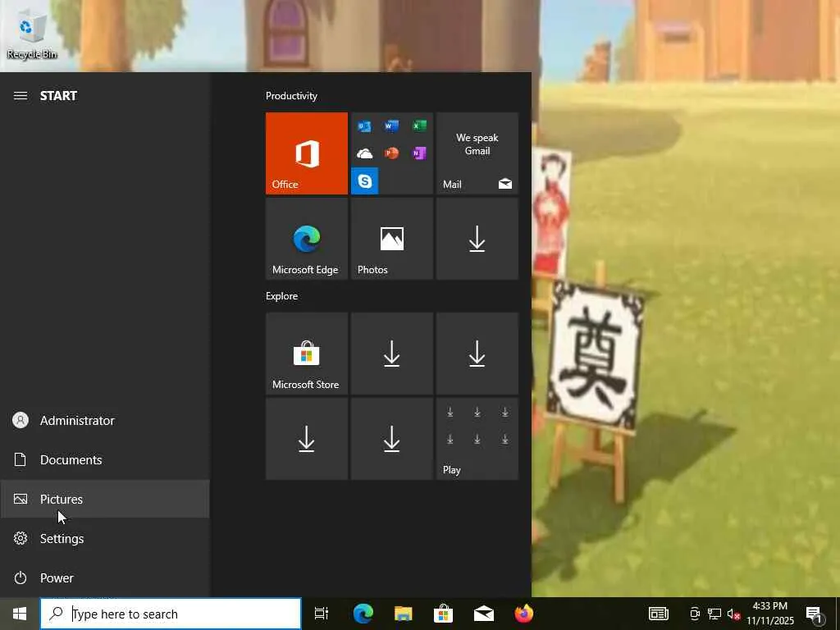840x630 pixels.
Task: Select the Recycle Bin desktop icon
Action: [32, 35]
